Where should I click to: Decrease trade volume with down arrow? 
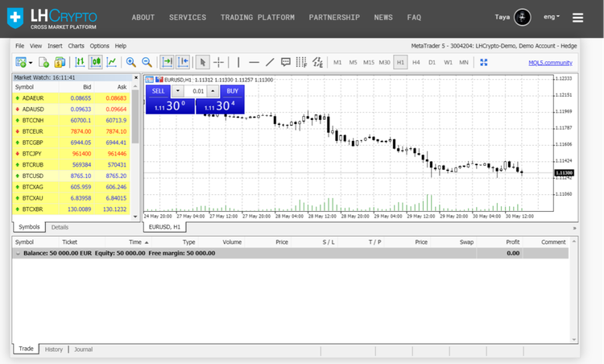177,91
